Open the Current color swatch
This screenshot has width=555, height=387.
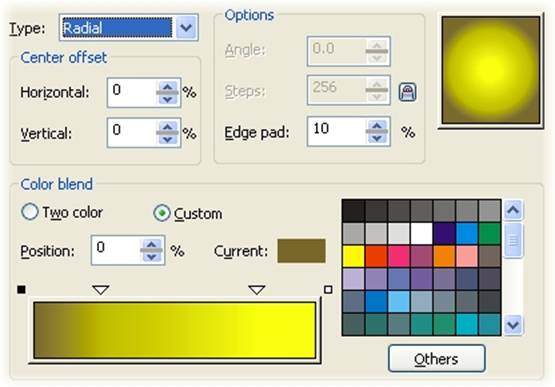301,251
